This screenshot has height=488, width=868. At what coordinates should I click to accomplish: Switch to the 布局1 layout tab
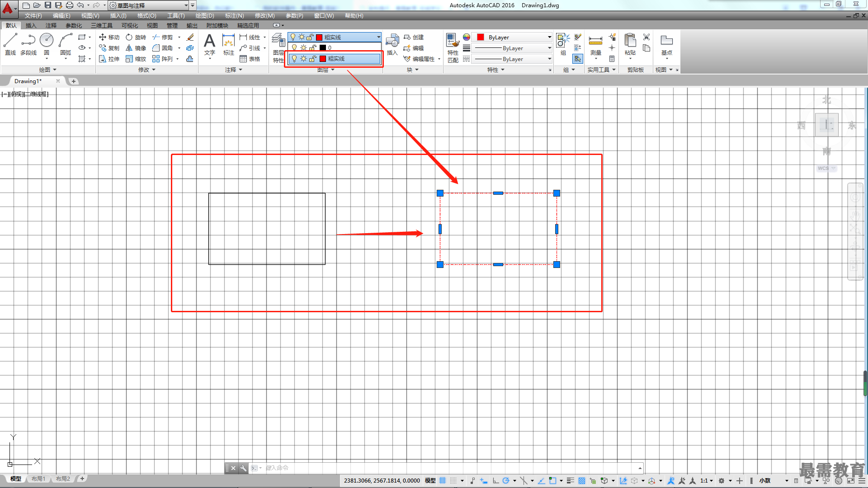point(38,479)
